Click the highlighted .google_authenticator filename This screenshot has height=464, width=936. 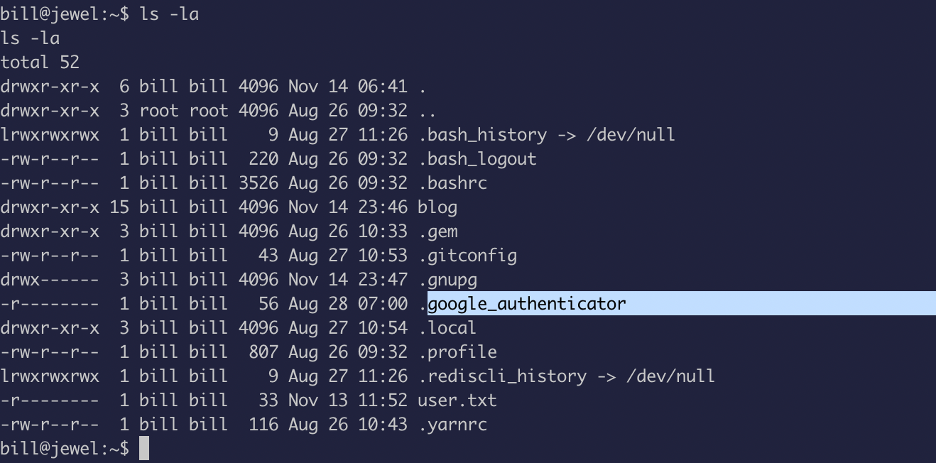[x=523, y=304]
